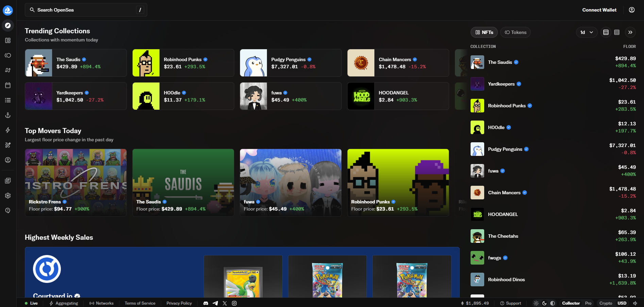
Task: Open the Activity list icon in sidebar
Action: click(8, 100)
